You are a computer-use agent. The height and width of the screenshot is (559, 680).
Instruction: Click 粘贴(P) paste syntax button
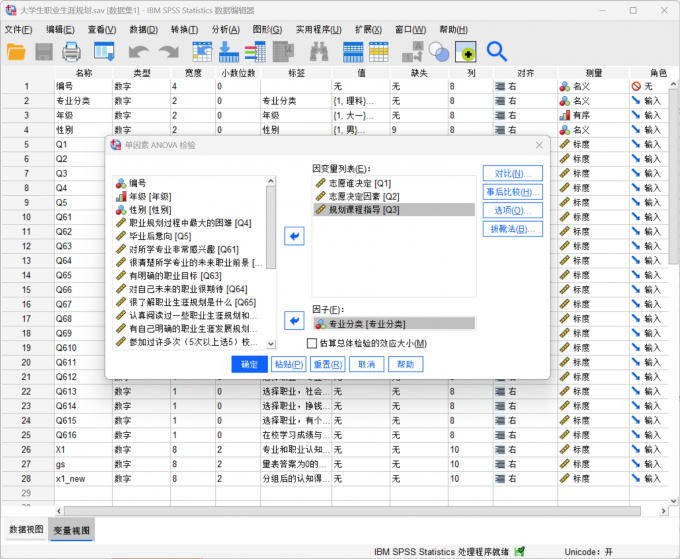click(288, 364)
